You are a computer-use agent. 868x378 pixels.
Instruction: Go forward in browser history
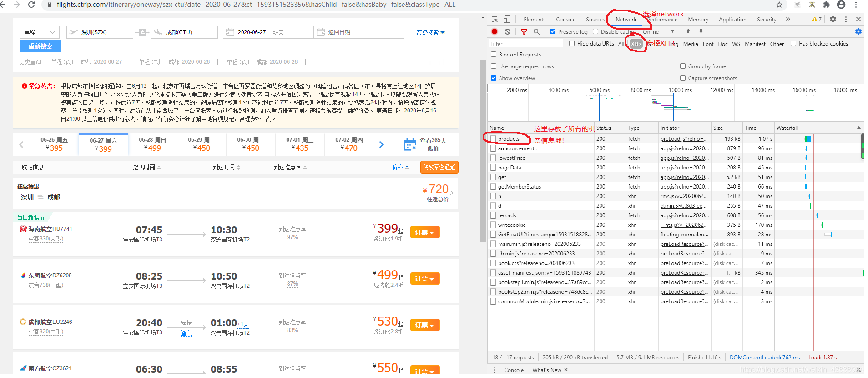point(17,5)
